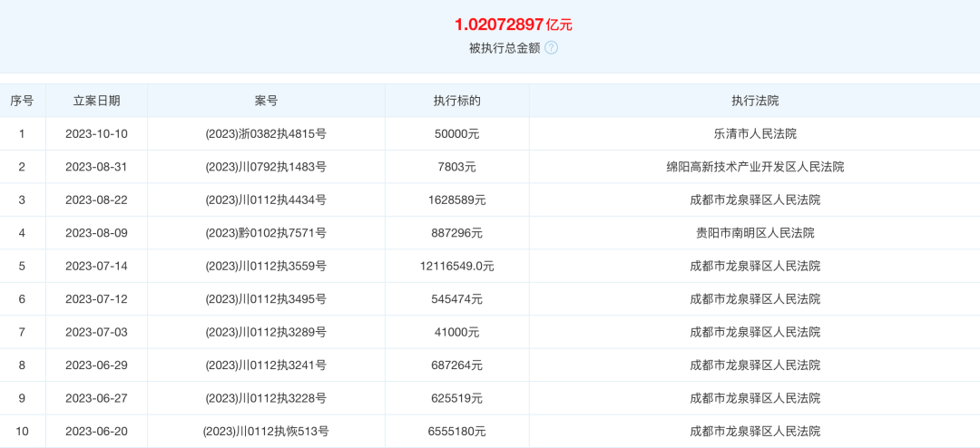This screenshot has height=448, width=980.
Task: Select case number (2023)川0112执4434号
Action: (266, 200)
